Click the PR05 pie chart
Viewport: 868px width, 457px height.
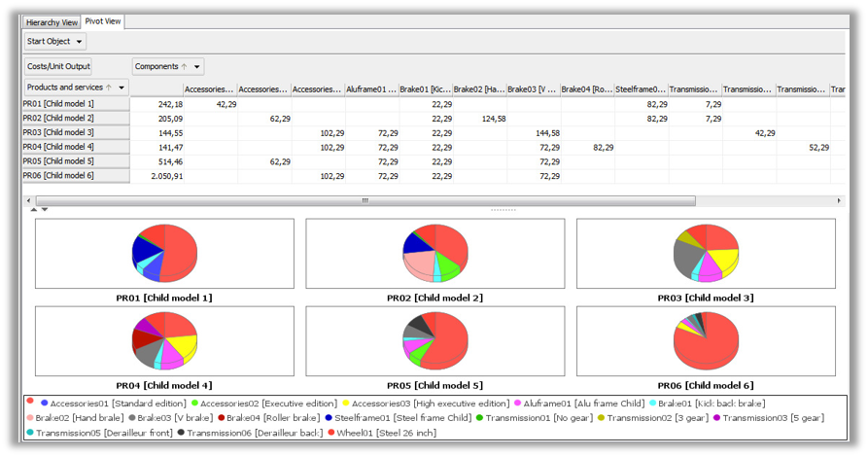click(435, 340)
